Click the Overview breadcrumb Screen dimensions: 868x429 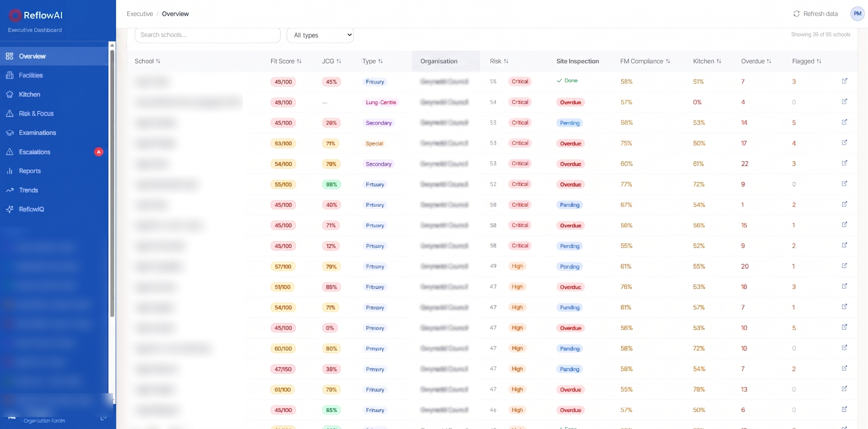pyautogui.click(x=175, y=14)
